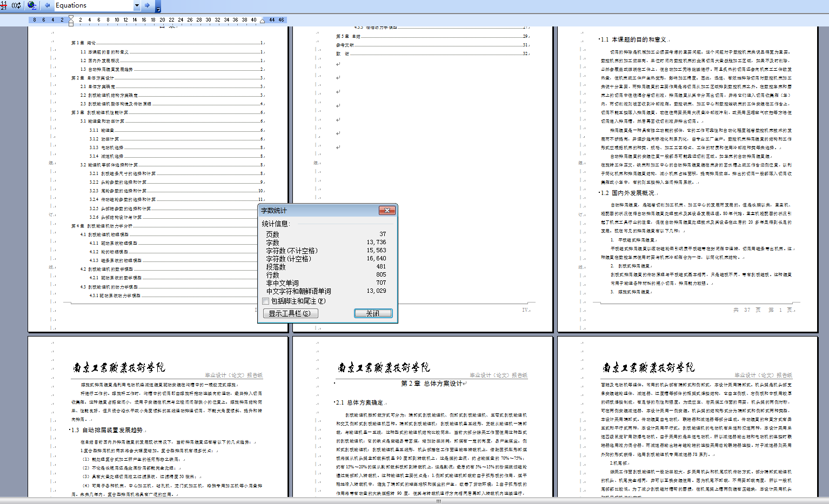The image size is (829, 504).
Task: Open the Equations browse dropdown
Action: [137, 5]
